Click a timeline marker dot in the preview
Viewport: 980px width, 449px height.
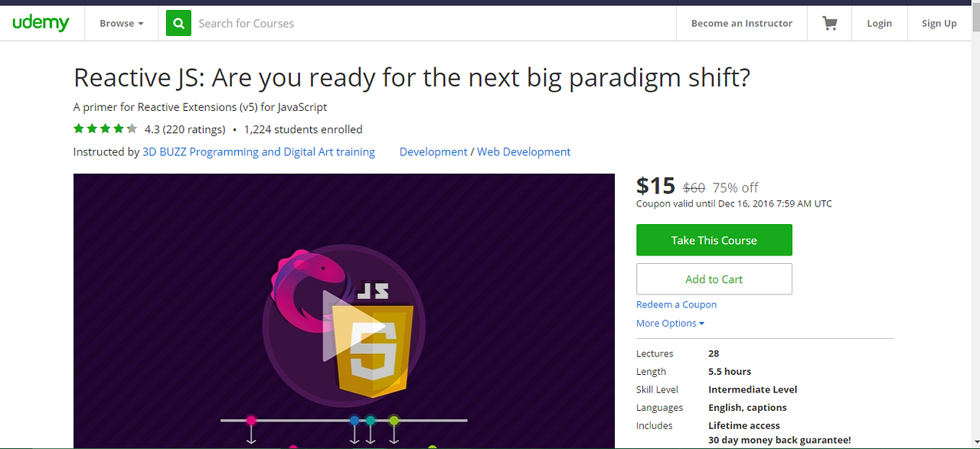251,420
